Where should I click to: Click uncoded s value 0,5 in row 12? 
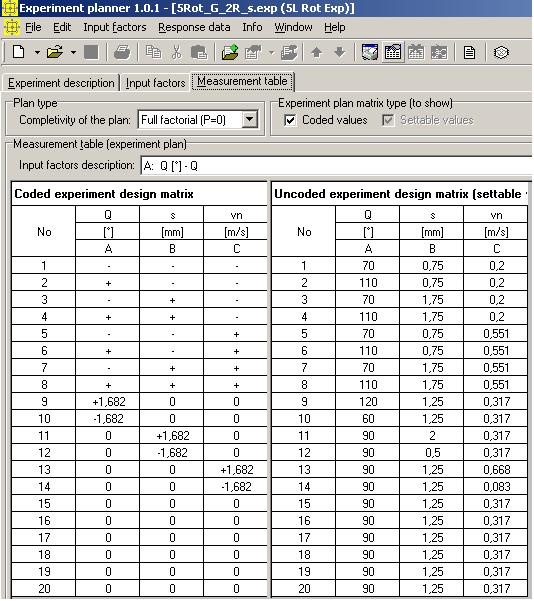pyautogui.click(x=432, y=453)
